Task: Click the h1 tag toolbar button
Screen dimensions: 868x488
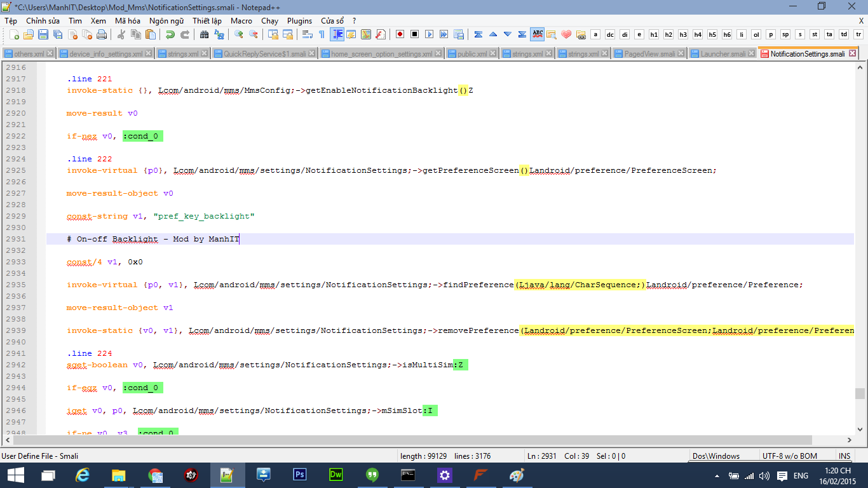Action: (x=653, y=34)
